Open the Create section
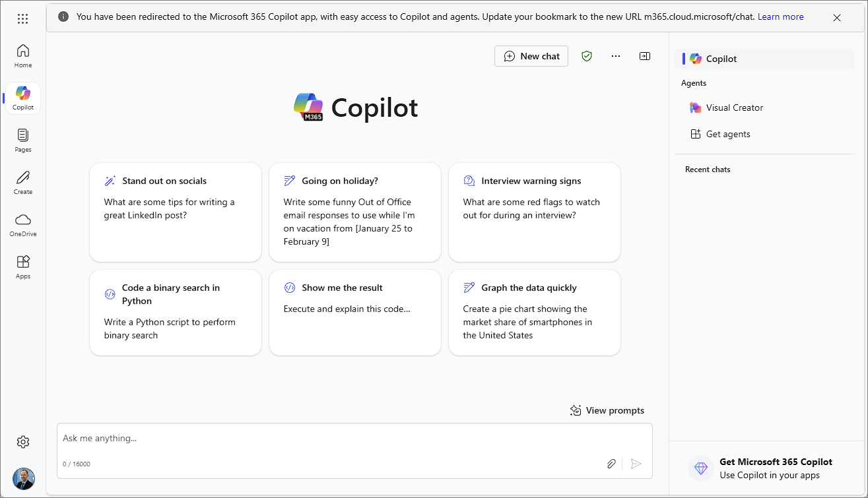The image size is (868, 498). [22, 181]
